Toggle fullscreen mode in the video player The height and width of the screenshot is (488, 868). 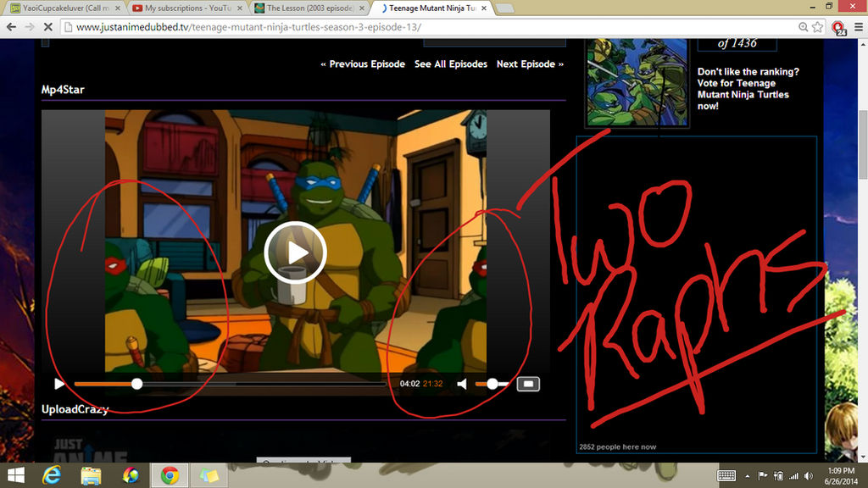528,384
